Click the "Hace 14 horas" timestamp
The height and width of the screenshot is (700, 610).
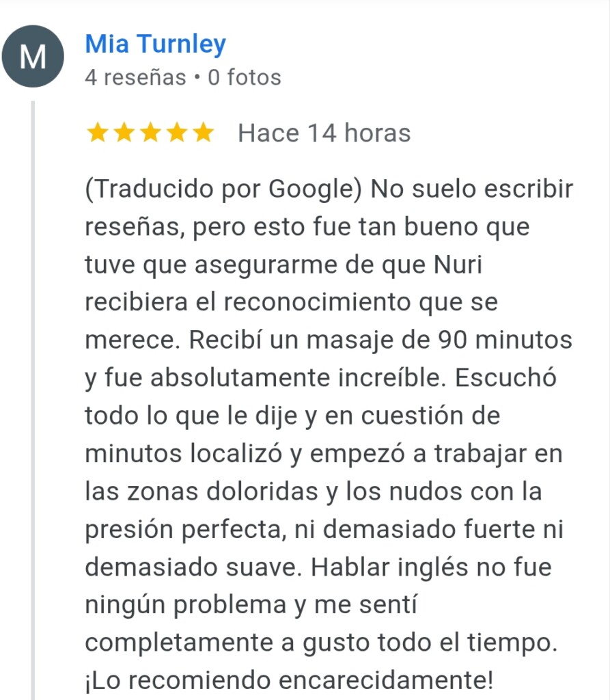tap(324, 133)
